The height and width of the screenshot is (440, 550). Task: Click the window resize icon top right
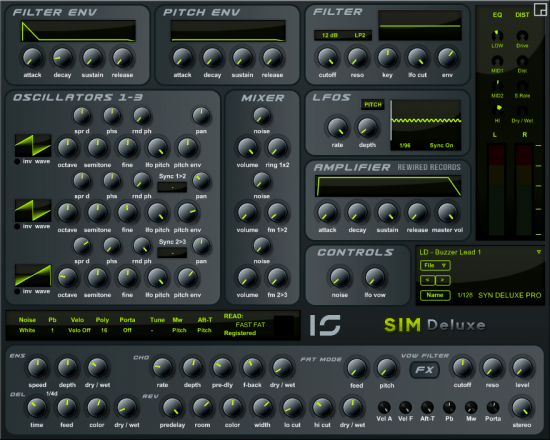click(540, 9)
